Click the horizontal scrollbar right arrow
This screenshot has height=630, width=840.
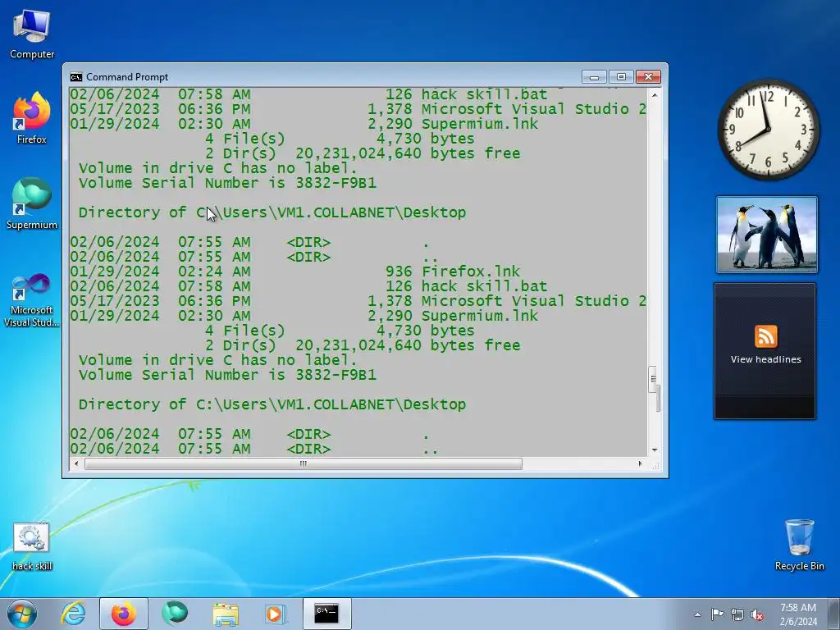pos(640,463)
